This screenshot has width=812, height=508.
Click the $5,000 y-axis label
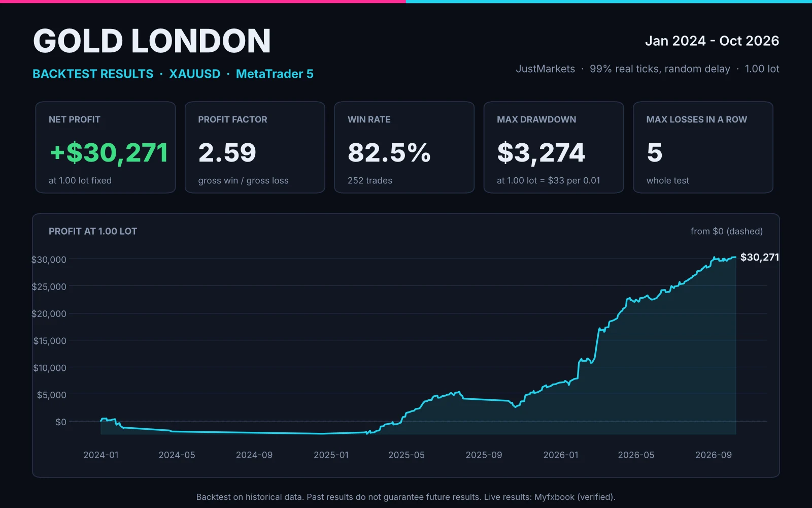pyautogui.click(x=52, y=395)
